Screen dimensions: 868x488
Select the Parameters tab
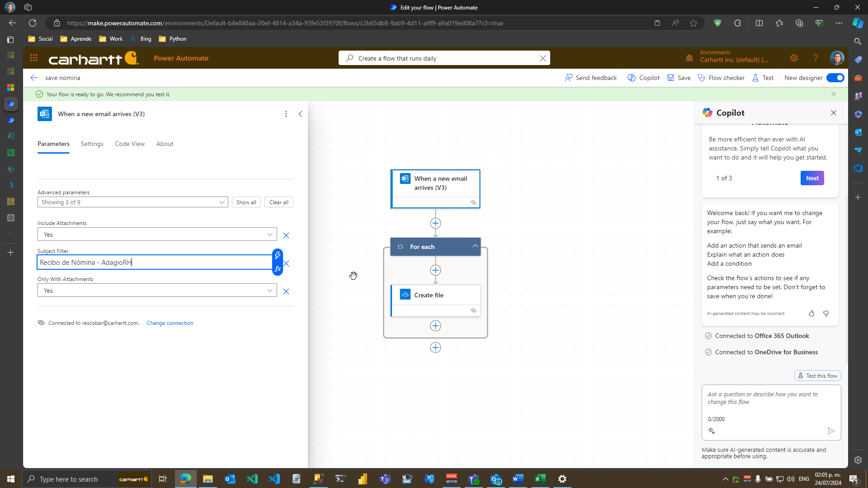[53, 144]
